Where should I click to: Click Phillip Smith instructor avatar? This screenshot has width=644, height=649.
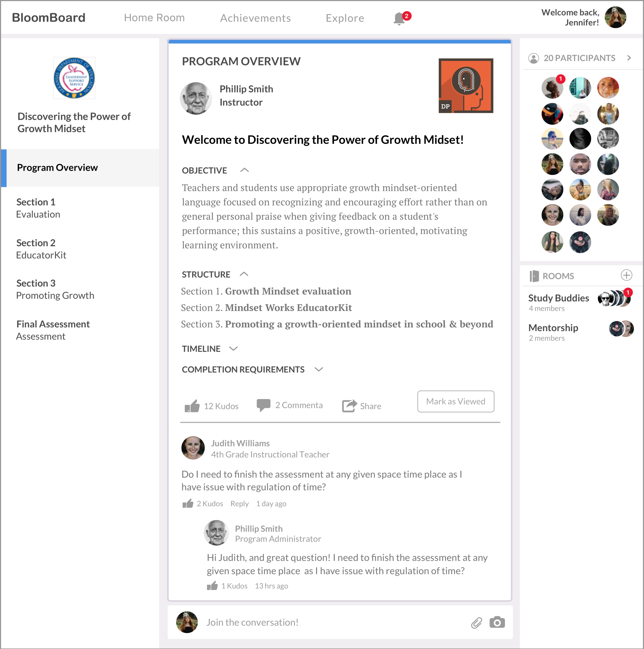(x=196, y=98)
